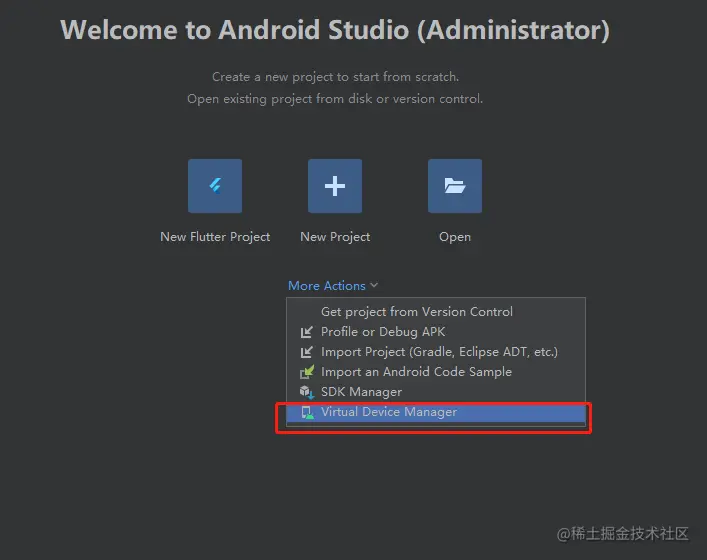Click text 'Open existing project from disk or version control.'
The image size is (707, 560).
point(335,99)
